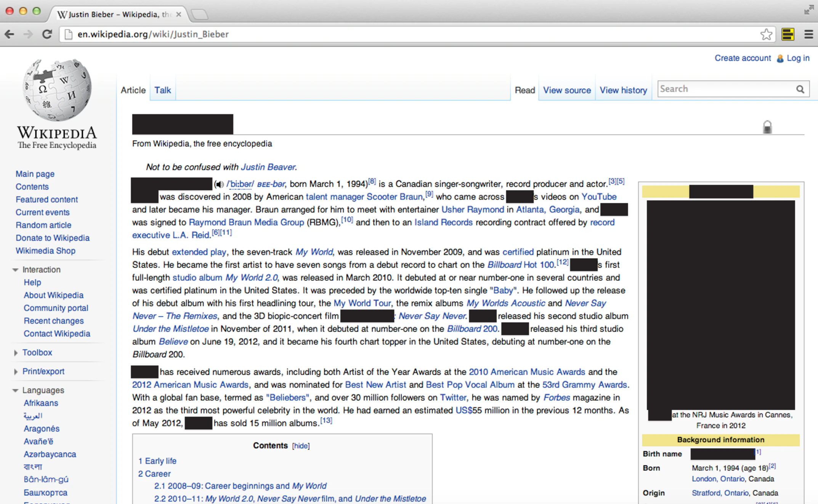Click the browser back arrow
818x504 pixels.
tap(10, 34)
